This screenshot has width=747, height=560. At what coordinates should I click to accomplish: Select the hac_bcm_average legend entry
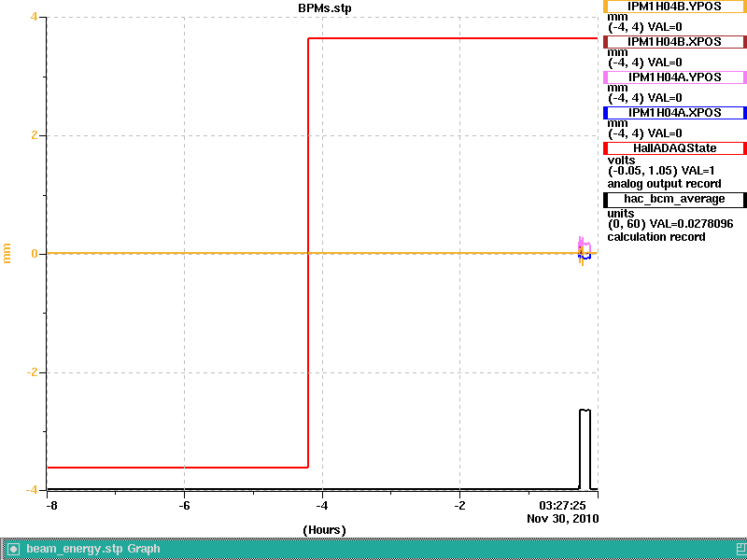[x=674, y=200]
